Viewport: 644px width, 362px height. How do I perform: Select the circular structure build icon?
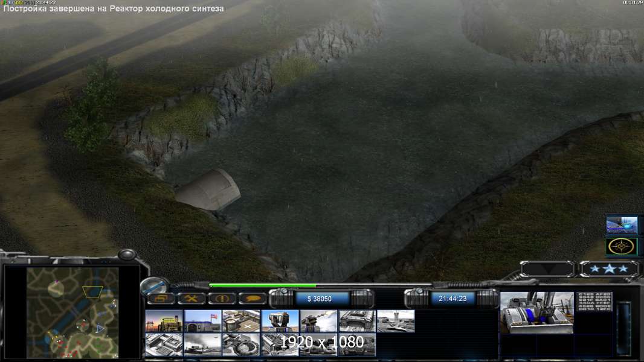pos(241,345)
